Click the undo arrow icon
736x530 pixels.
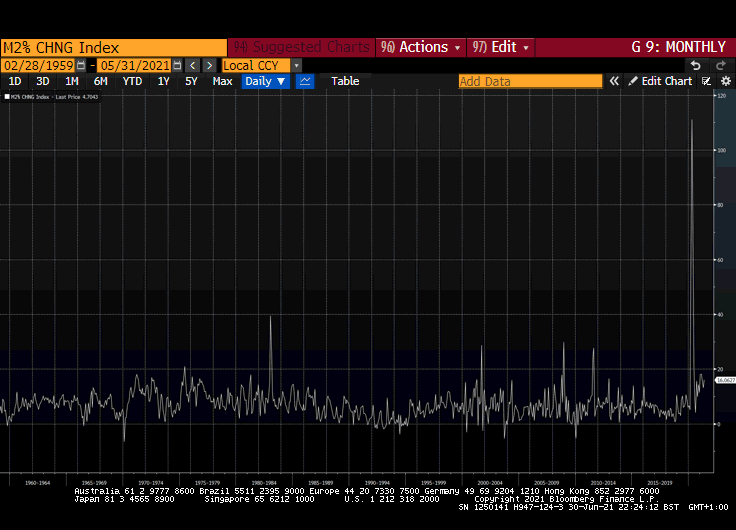696,65
